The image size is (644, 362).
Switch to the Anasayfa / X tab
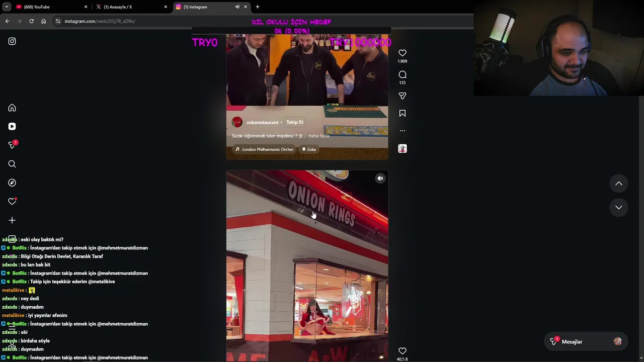click(x=131, y=7)
